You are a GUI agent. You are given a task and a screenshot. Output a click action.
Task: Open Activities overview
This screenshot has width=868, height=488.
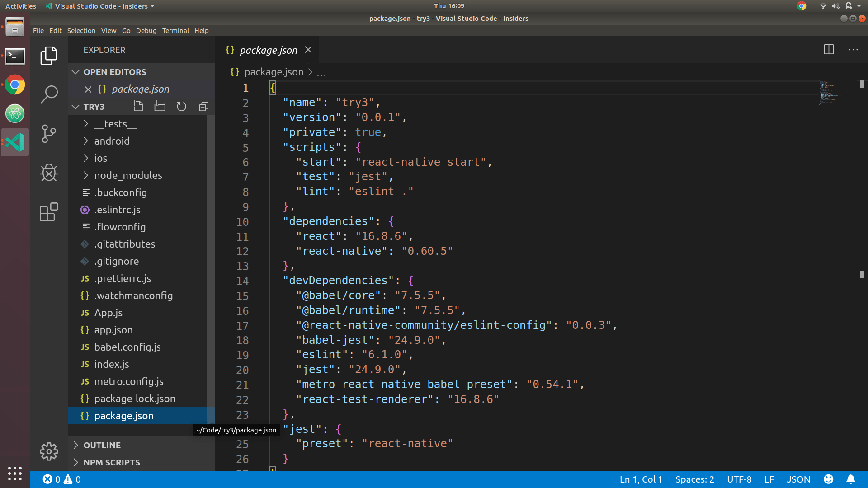(x=21, y=6)
